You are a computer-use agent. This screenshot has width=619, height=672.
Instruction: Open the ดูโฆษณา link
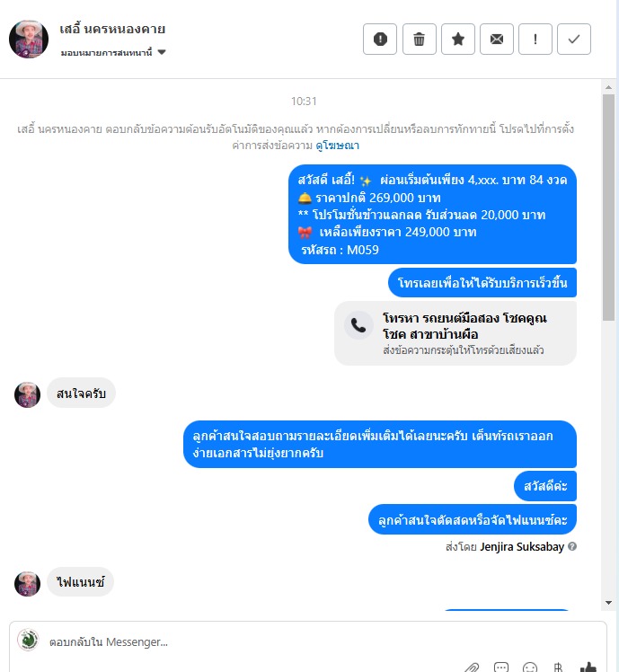point(338,146)
